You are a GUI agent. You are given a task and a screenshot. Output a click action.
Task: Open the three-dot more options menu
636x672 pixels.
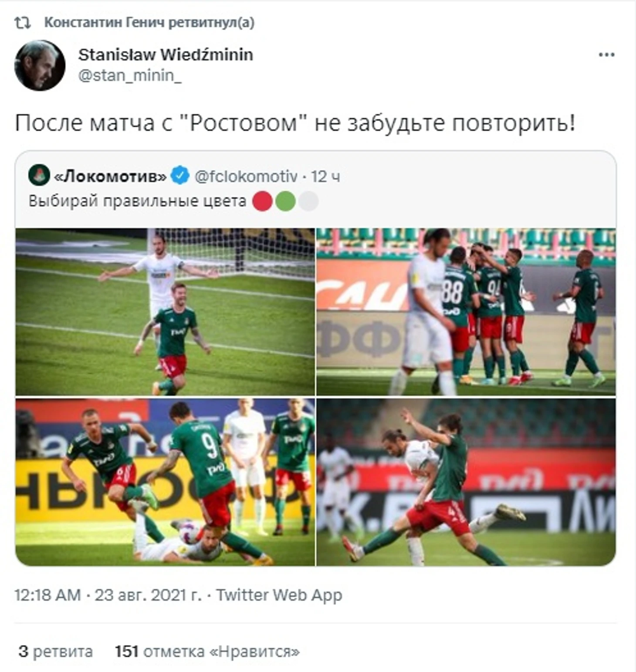point(606,54)
